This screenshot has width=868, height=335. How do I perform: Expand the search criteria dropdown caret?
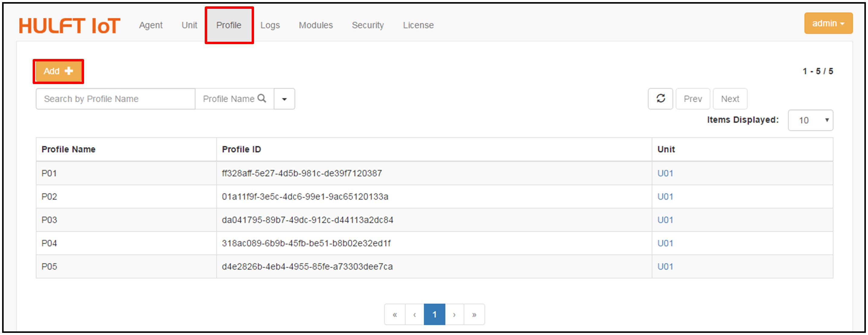[x=284, y=99]
